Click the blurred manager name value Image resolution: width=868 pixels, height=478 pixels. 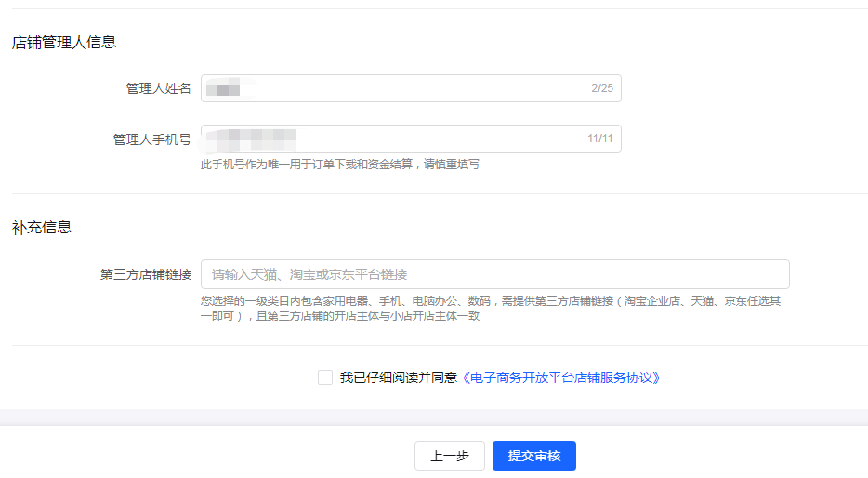tap(223, 88)
